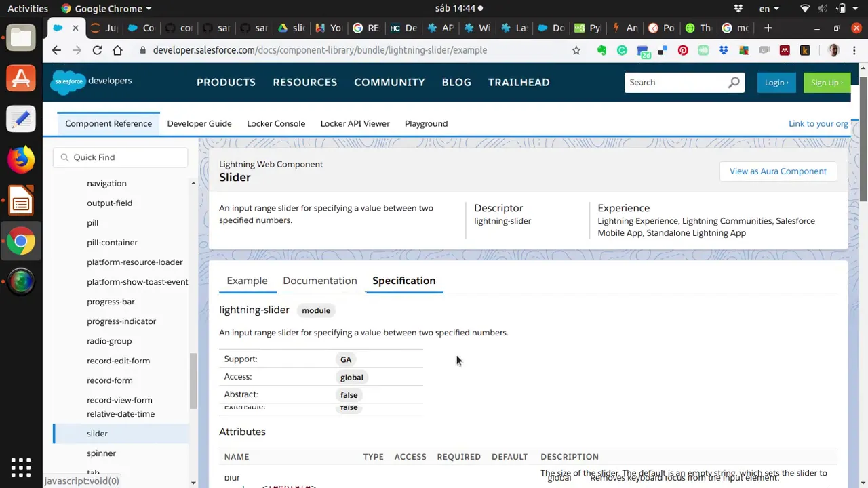Screen dimensions: 868x488
Task: Open the Locker Console tab
Action: point(276,123)
